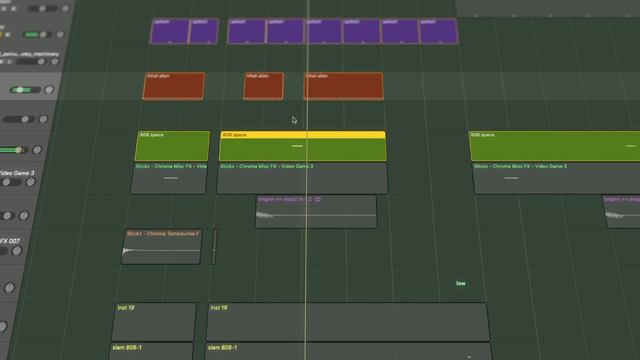Click the pan knob on the Video Game 3 track
Screen dimensions: 640x360
(31, 182)
